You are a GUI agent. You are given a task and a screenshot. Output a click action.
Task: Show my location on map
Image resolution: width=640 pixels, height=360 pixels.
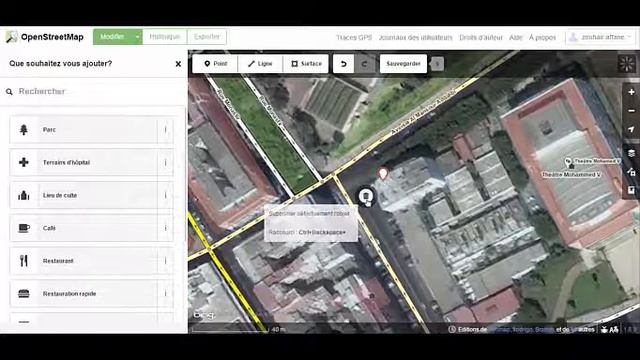click(631, 129)
